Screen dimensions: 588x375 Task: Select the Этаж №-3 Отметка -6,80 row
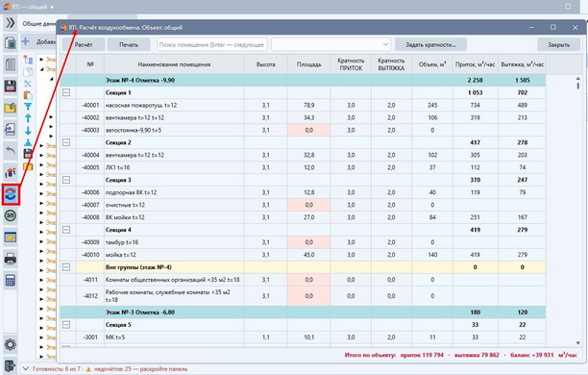click(x=303, y=312)
